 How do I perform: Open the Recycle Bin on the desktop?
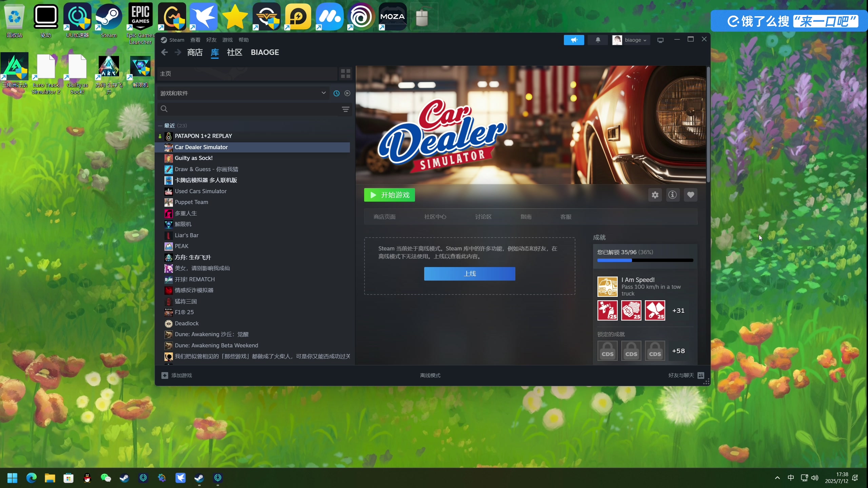point(14,20)
